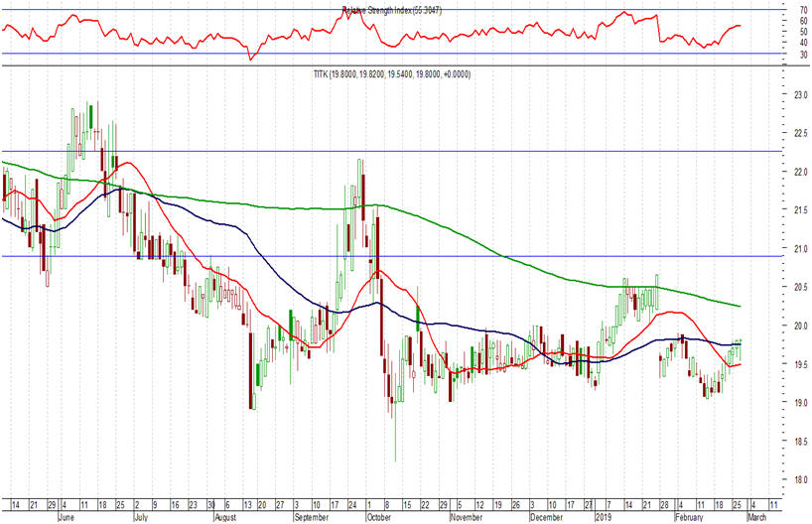Click the Relative Strength Index title label
Image resolution: width=812 pixels, height=524 pixels.
(375, 10)
